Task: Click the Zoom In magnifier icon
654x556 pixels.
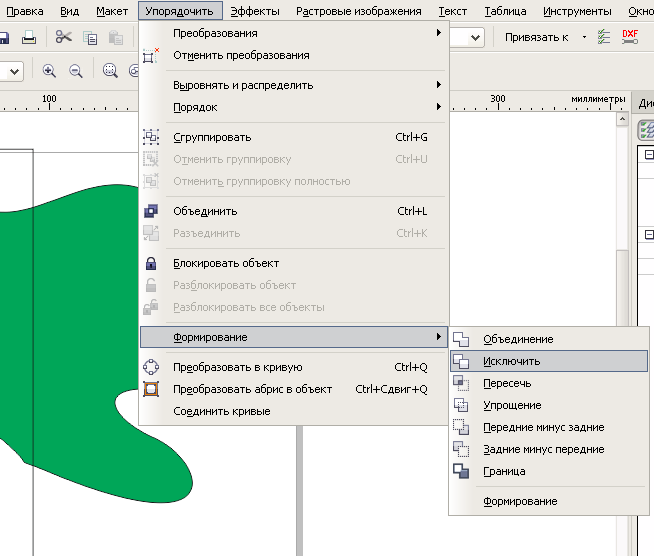Action: pos(49,70)
